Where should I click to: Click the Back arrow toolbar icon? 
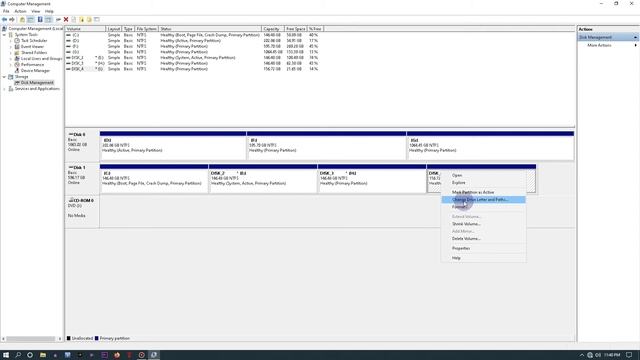point(4,20)
